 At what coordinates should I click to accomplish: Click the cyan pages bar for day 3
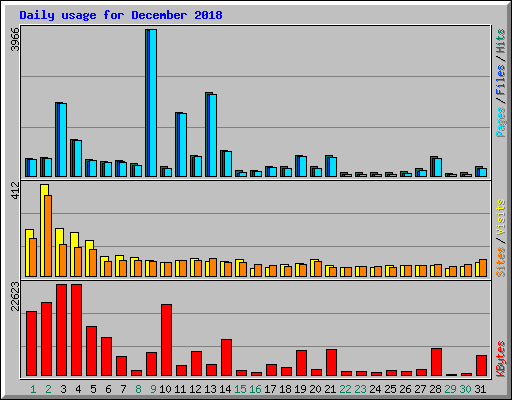pyautogui.click(x=63, y=140)
